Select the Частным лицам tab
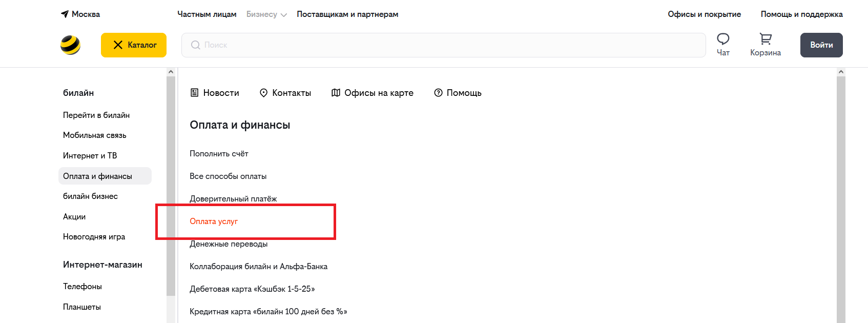The height and width of the screenshot is (323, 868). click(207, 14)
